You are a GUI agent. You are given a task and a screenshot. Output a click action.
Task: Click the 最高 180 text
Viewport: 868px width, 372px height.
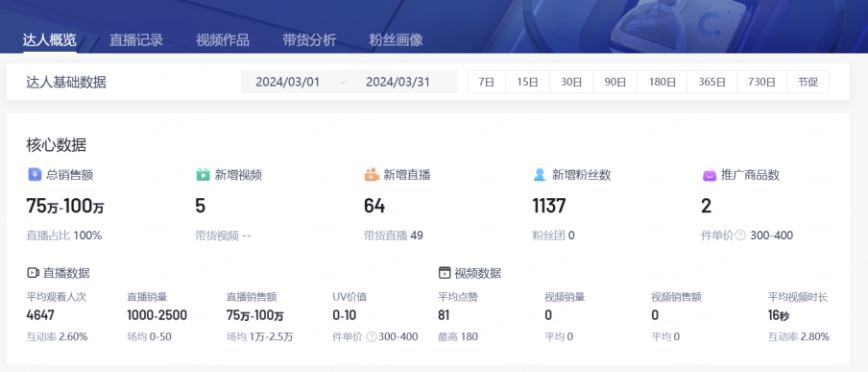(x=458, y=336)
